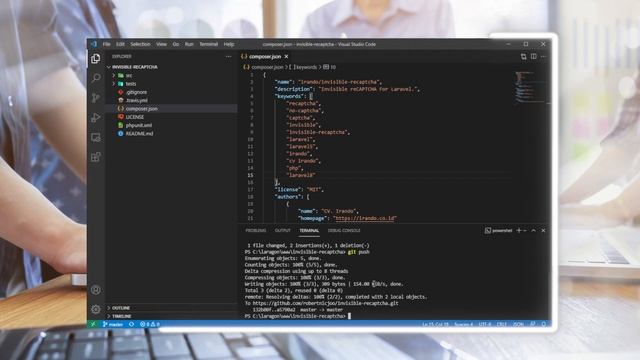Open the terminal launch profile dropdown arrow
The width and height of the screenshot is (640, 360).
(525, 231)
